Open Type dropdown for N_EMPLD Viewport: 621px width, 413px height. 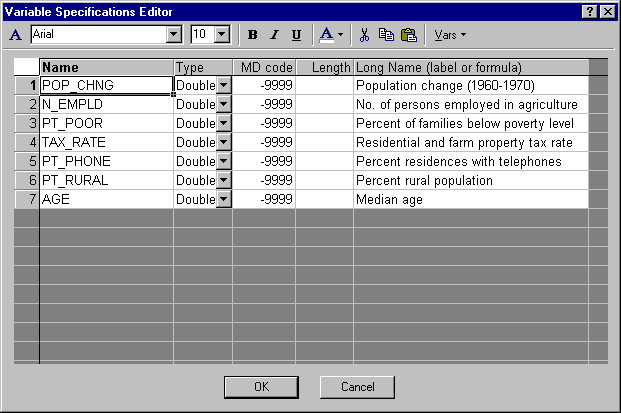(224, 104)
